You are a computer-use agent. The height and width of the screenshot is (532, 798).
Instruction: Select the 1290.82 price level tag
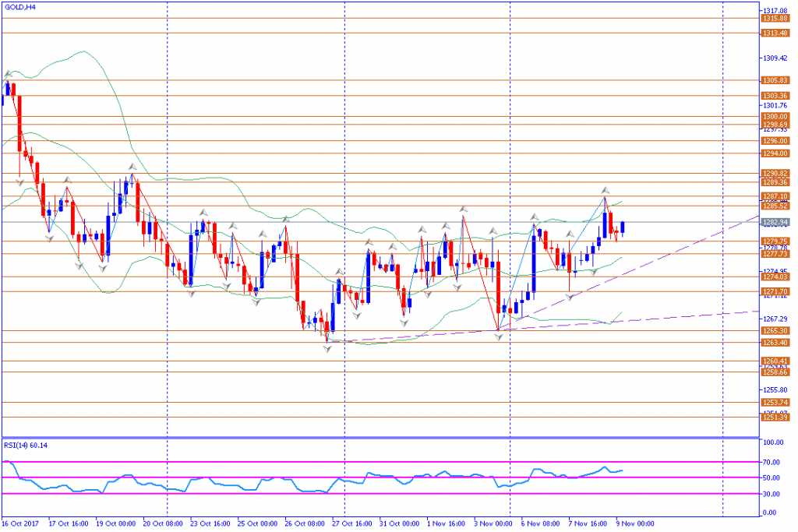click(x=773, y=173)
